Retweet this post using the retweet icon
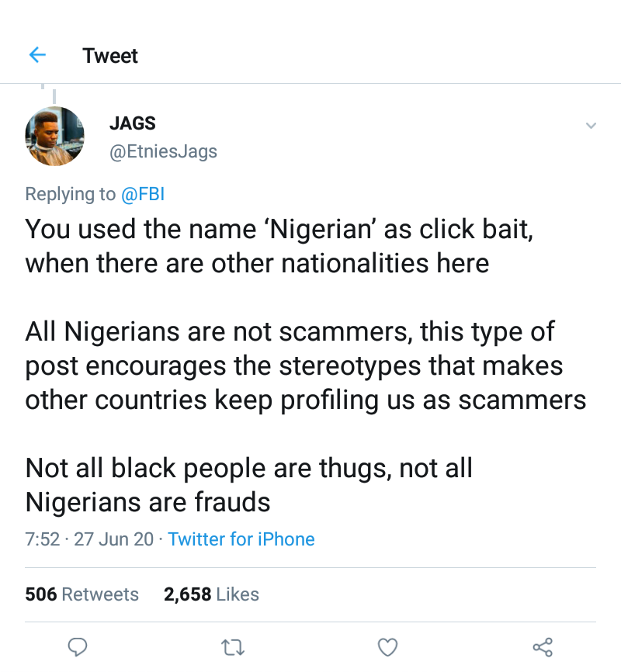Image resolution: width=621 pixels, height=672 pixels. point(231,646)
